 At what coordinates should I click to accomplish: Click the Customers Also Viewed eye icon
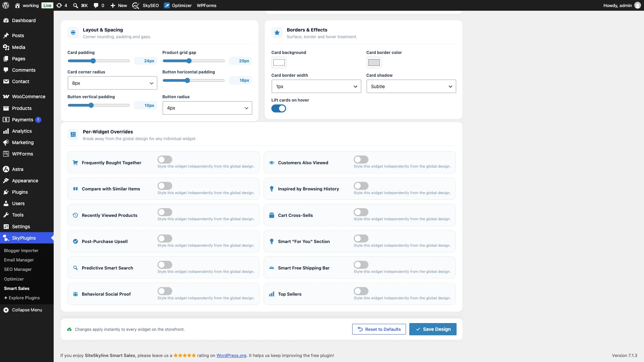coord(272,163)
